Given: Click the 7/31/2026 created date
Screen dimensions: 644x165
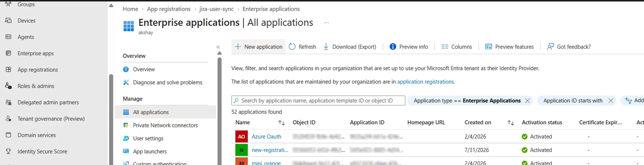Looking at the screenshot, I should (477, 150).
